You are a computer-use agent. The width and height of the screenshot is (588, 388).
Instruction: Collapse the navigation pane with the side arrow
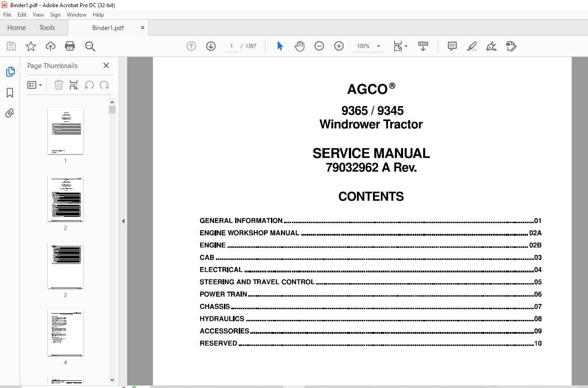pyautogui.click(x=123, y=221)
